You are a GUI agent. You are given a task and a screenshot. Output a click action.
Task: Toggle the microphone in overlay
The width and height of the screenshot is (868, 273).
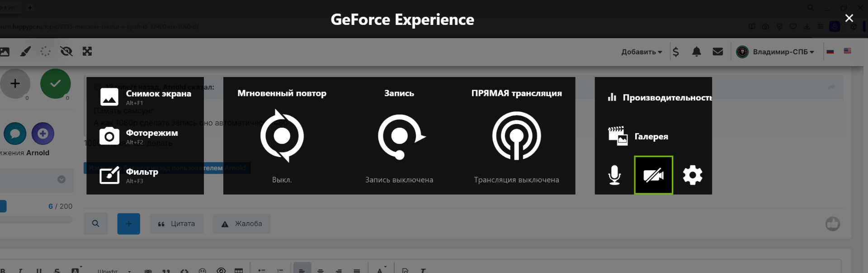pos(614,175)
